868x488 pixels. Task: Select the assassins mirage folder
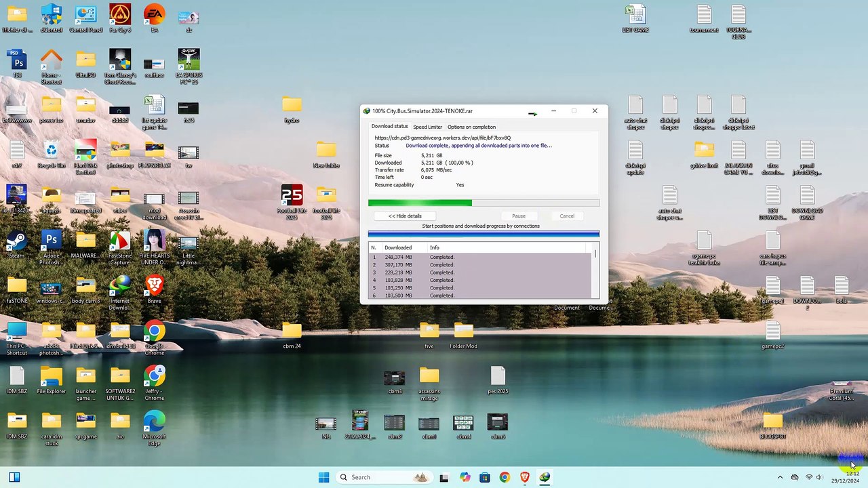click(x=429, y=383)
